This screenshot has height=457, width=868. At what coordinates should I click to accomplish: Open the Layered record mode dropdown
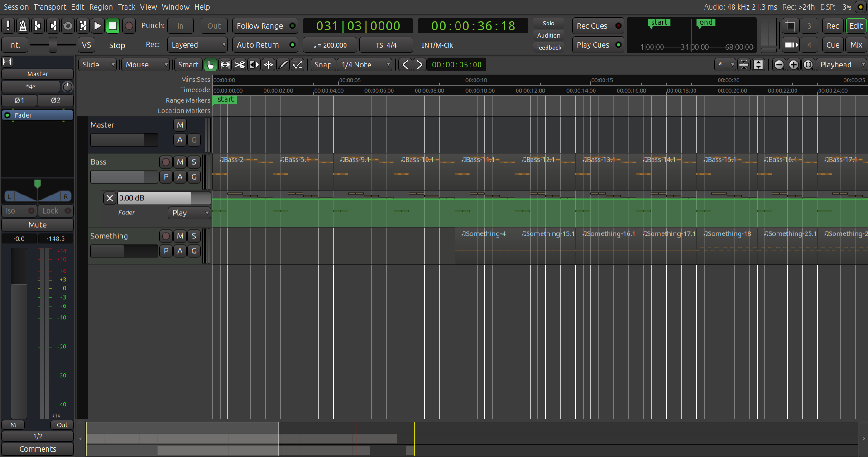(x=197, y=45)
